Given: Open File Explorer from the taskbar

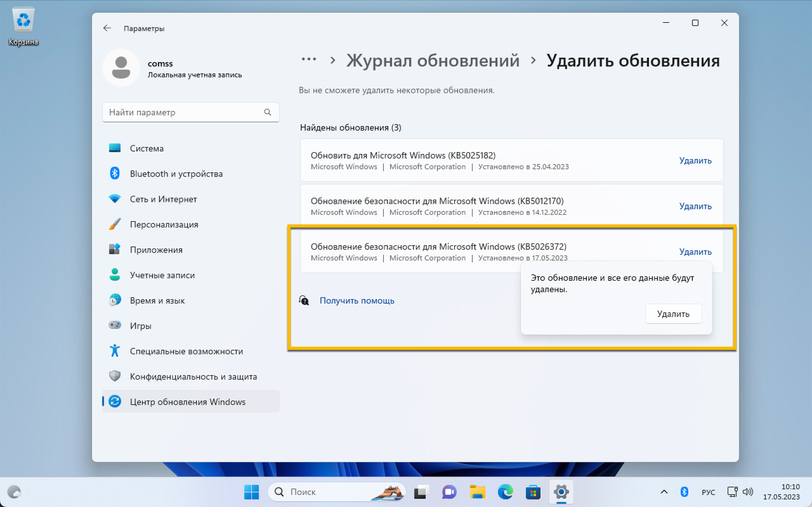Looking at the screenshot, I should pos(477,492).
